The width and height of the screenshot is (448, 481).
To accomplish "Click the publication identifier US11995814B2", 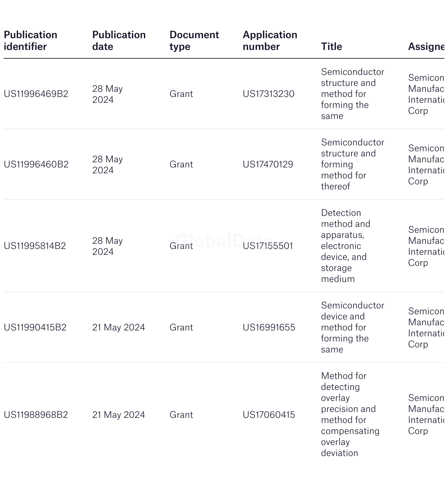I will (x=35, y=246).
